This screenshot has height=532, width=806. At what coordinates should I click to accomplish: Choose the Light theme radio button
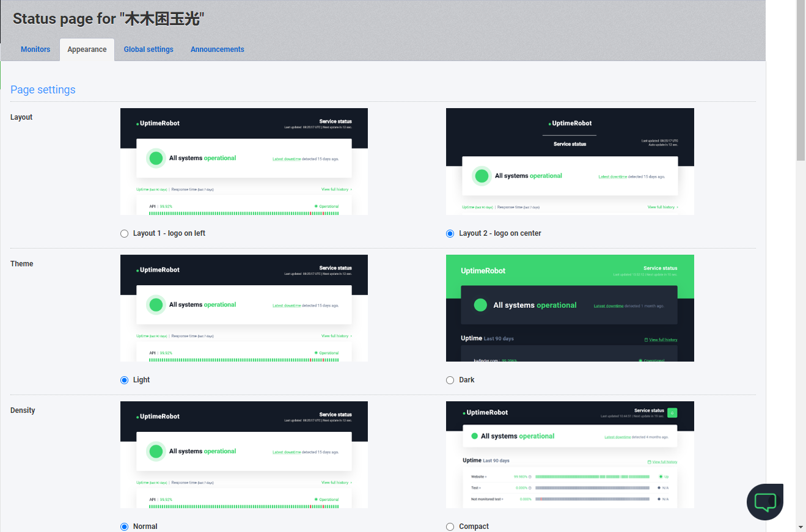pos(125,380)
